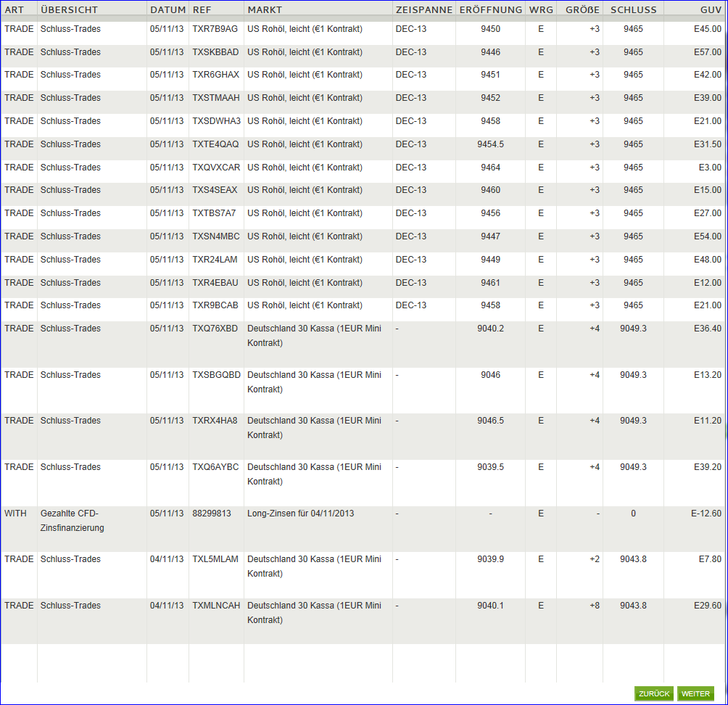Click GUV value E36.40
728x705 pixels.
708,329
